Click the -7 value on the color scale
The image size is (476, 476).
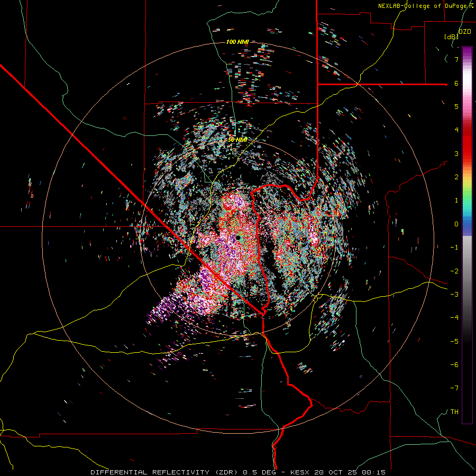click(454, 388)
